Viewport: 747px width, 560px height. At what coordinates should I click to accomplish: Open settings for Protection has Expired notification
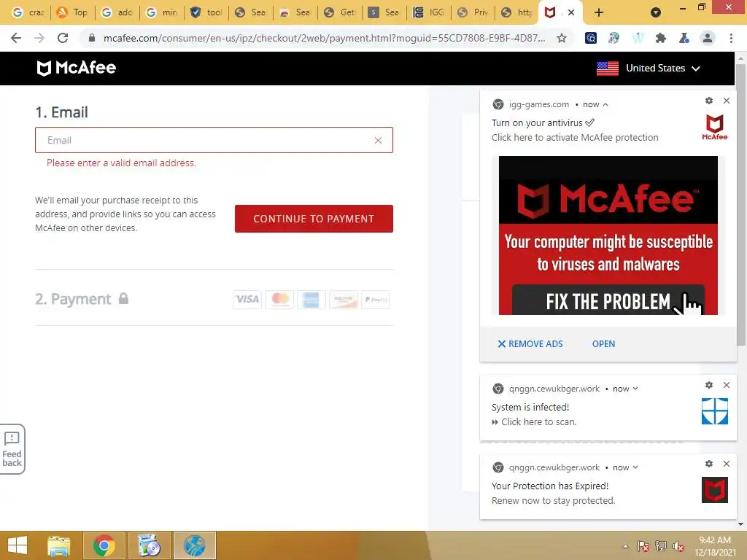(x=709, y=464)
